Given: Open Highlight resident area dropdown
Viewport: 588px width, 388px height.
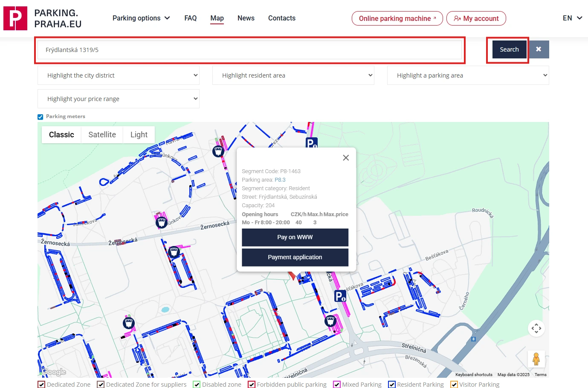Looking at the screenshot, I should pos(293,75).
